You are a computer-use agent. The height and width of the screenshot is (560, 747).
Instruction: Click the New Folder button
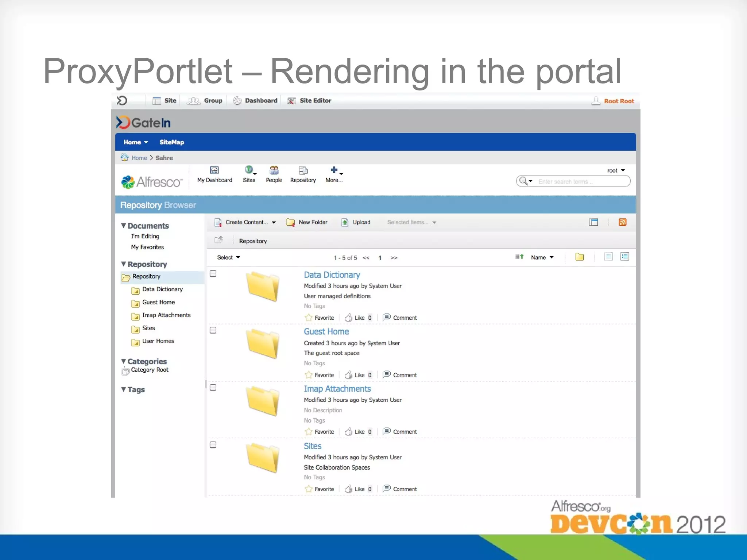coord(307,222)
